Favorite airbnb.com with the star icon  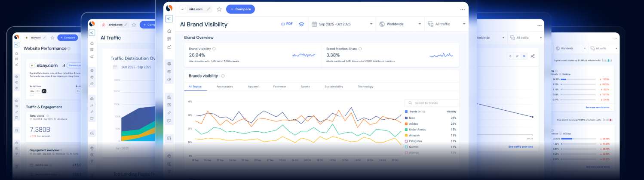(134, 25)
